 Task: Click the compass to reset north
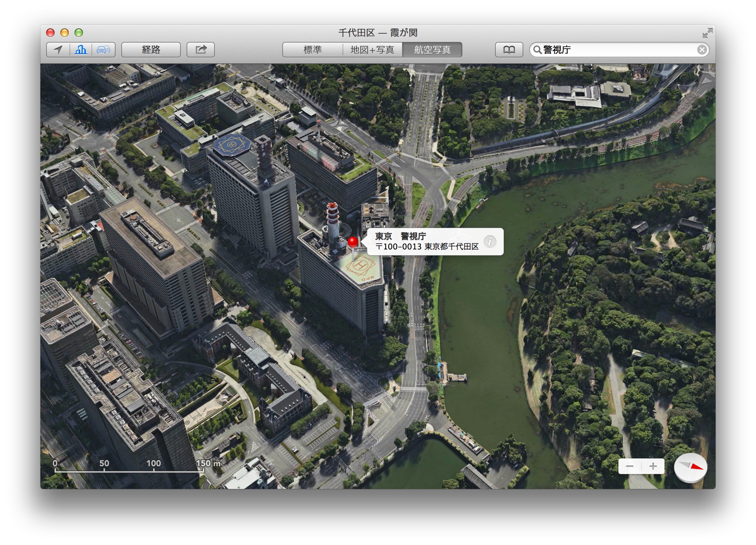690,467
